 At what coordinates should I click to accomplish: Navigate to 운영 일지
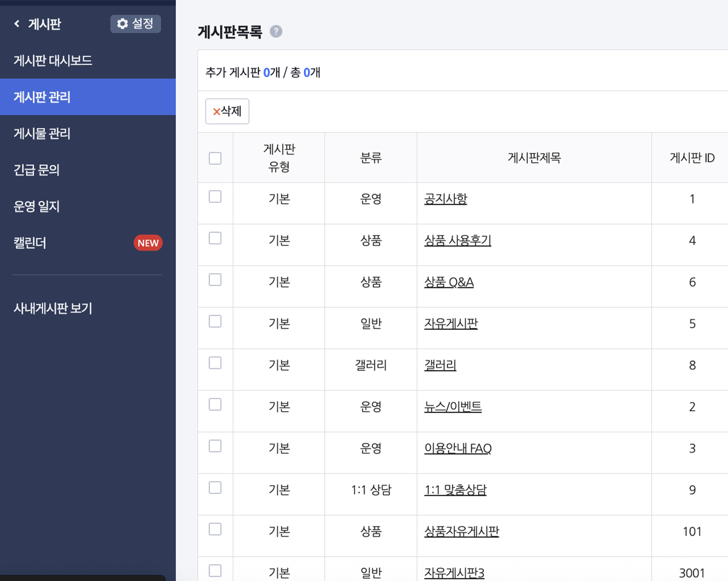pyautogui.click(x=37, y=207)
